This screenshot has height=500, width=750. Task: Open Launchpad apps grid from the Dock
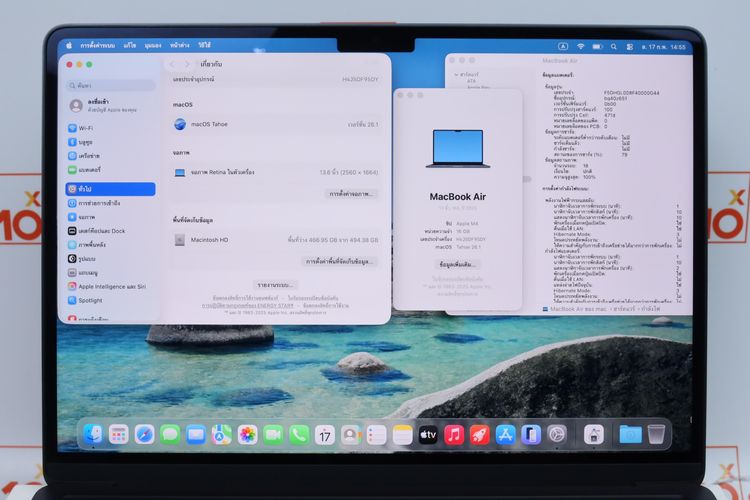point(118,435)
